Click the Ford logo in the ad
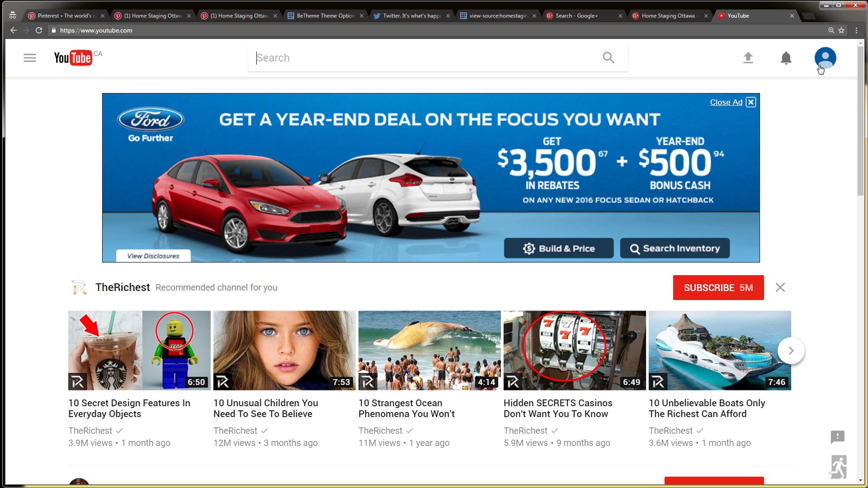 coord(150,120)
